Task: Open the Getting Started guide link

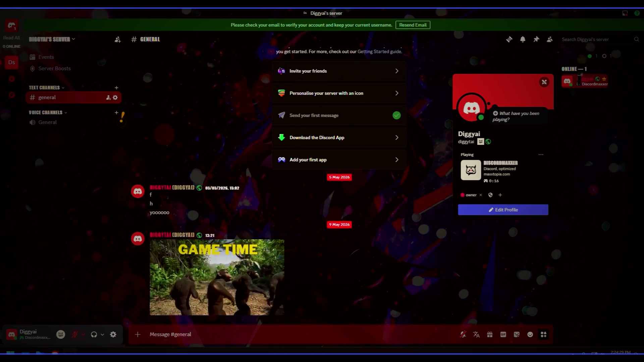Action: [379, 52]
